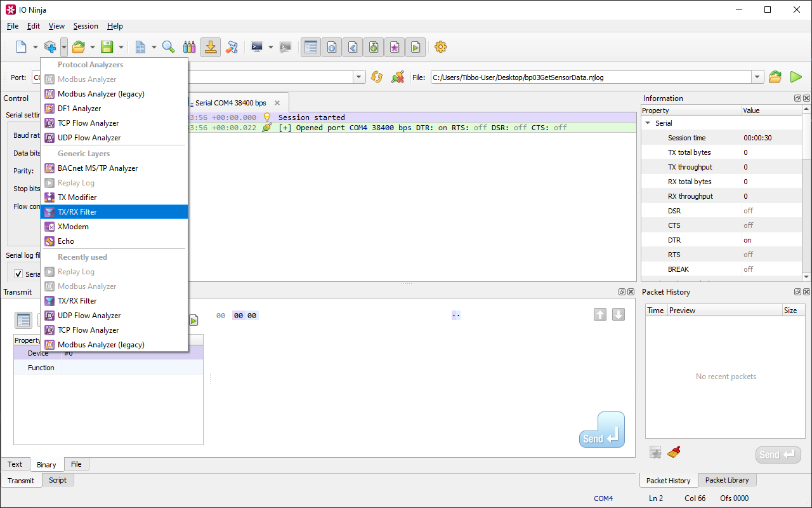Toggle the scroll-to-bottom download arrow icon

click(211, 47)
